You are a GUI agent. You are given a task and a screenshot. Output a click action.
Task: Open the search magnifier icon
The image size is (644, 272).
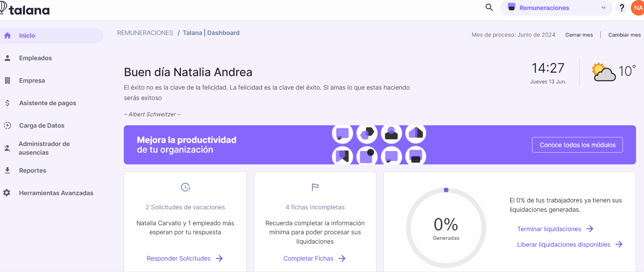pyautogui.click(x=489, y=7)
